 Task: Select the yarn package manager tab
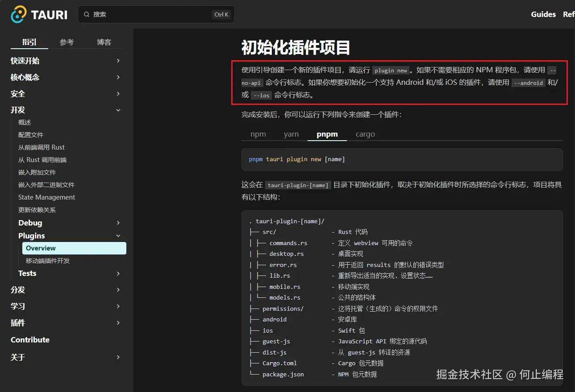(x=291, y=134)
